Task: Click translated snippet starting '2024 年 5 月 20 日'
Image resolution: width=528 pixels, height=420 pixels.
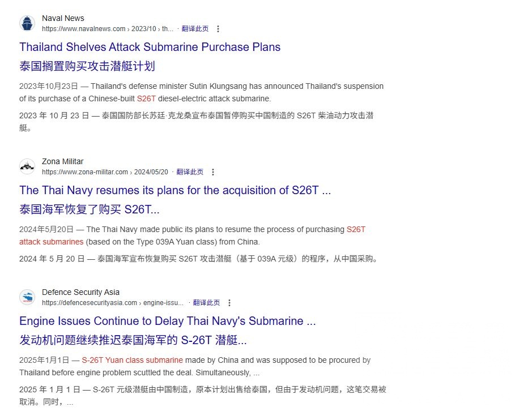Action: click(199, 259)
